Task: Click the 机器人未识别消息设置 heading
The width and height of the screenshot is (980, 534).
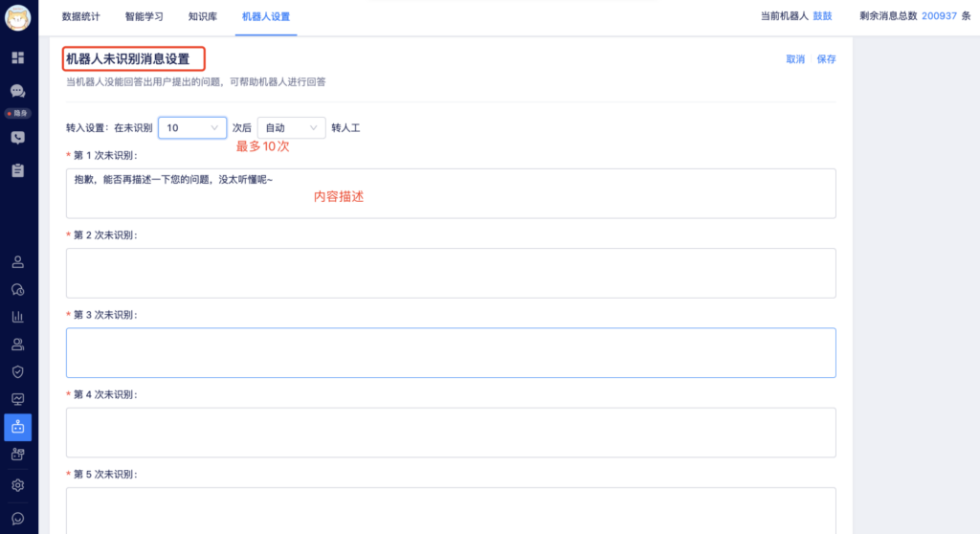Action: [127, 58]
